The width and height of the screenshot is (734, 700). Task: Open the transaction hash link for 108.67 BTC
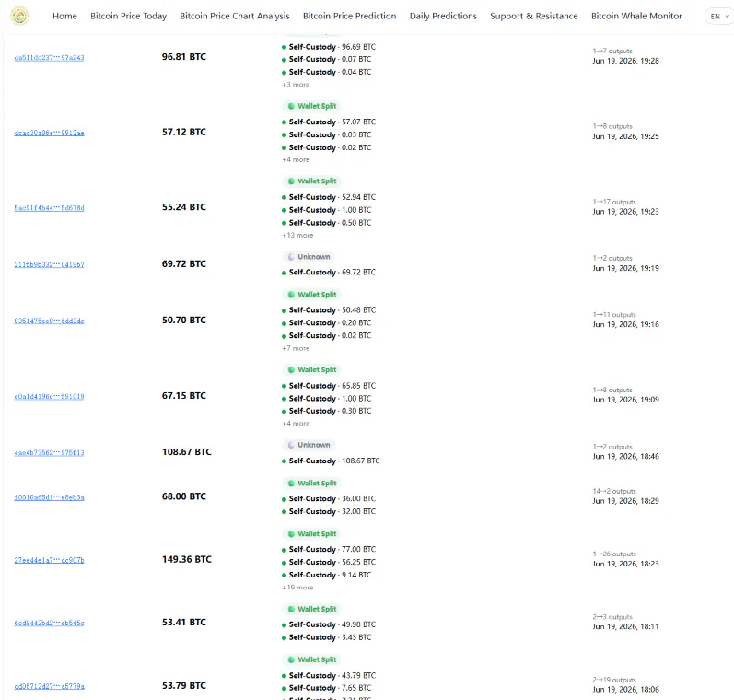(49, 453)
